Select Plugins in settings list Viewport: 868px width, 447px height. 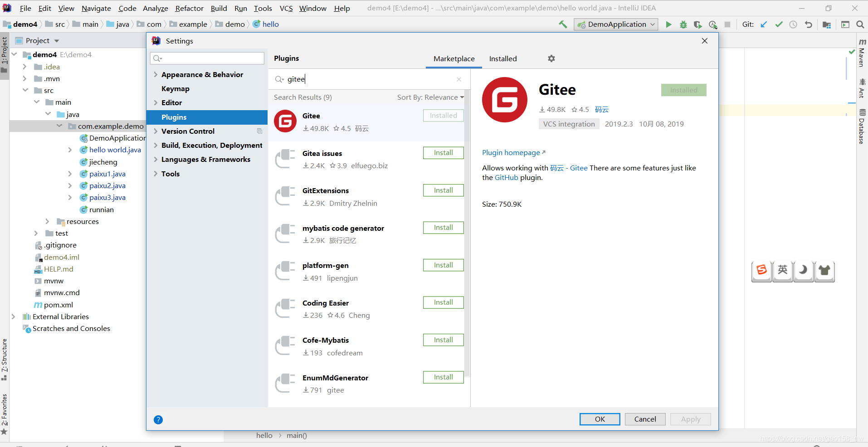207,117
